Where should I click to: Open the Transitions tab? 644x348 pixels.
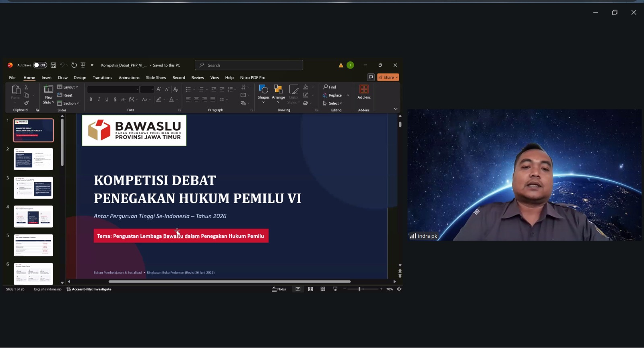[x=102, y=78]
